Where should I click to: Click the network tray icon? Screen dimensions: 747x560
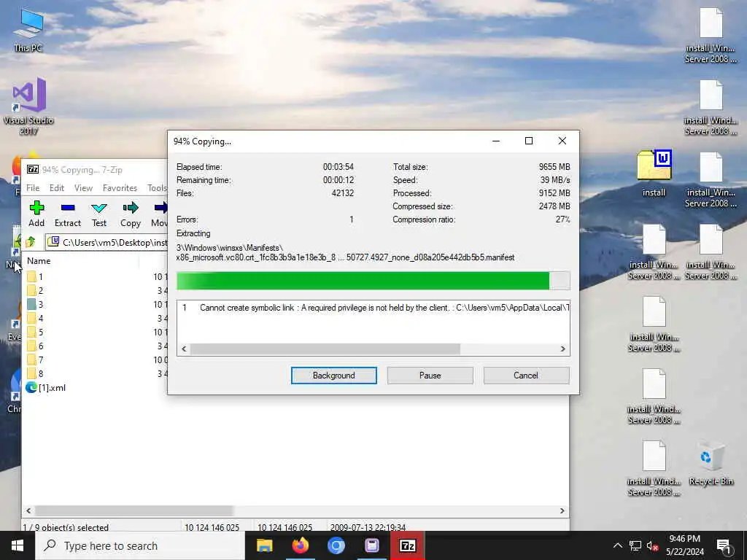(635, 545)
